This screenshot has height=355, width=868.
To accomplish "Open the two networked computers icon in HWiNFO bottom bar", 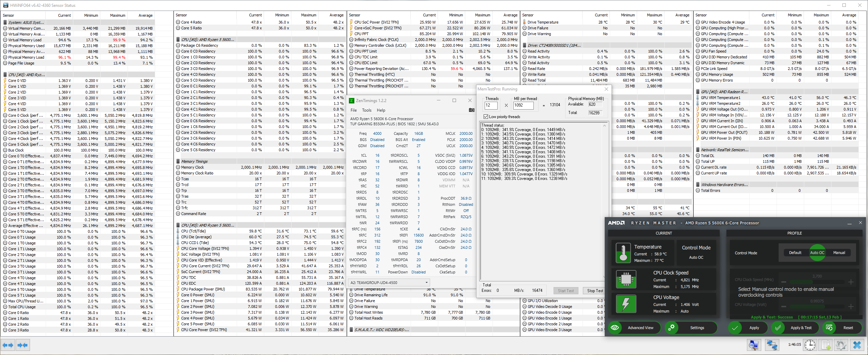I will tap(771, 345).
